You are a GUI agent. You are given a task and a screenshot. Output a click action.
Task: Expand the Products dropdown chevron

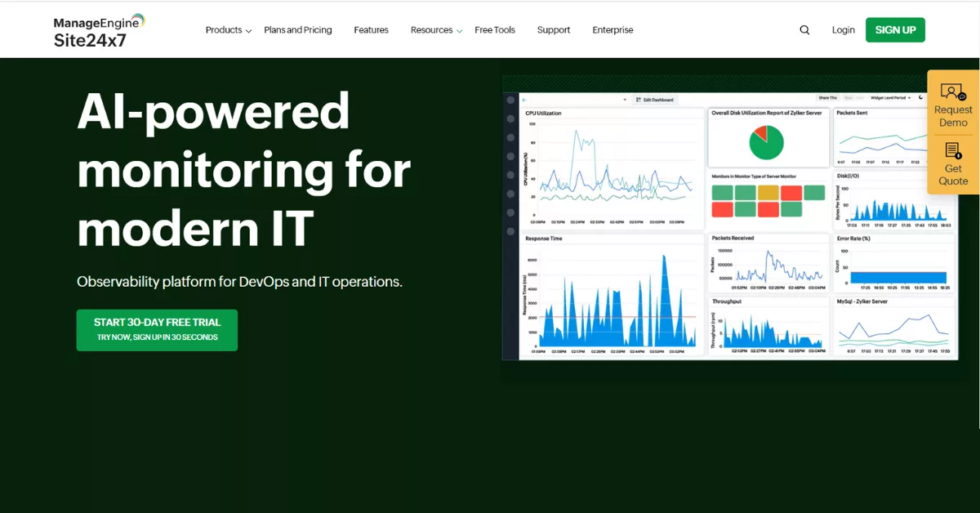(x=248, y=31)
